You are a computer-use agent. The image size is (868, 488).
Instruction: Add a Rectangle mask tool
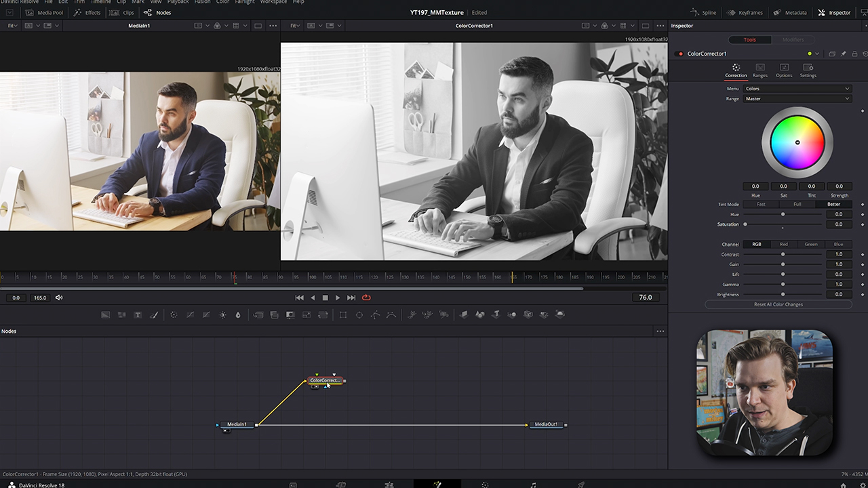point(343,314)
